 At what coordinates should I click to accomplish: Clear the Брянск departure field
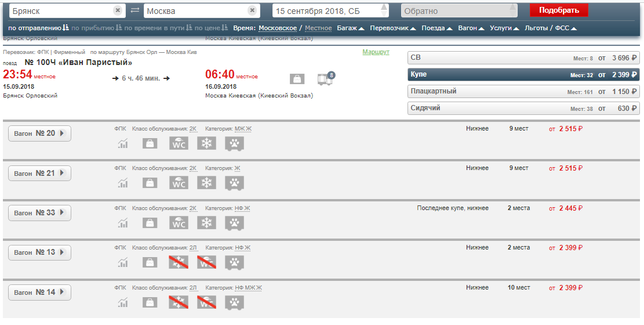coord(118,10)
